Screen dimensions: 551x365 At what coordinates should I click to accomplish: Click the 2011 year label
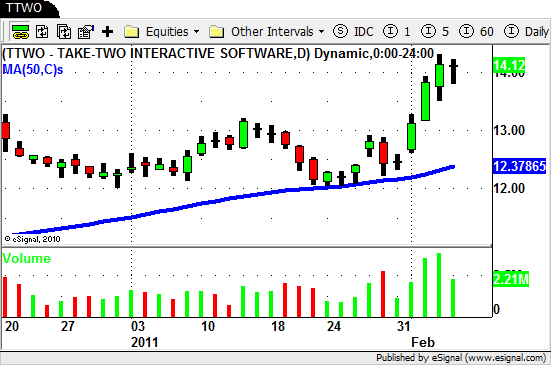click(x=144, y=342)
